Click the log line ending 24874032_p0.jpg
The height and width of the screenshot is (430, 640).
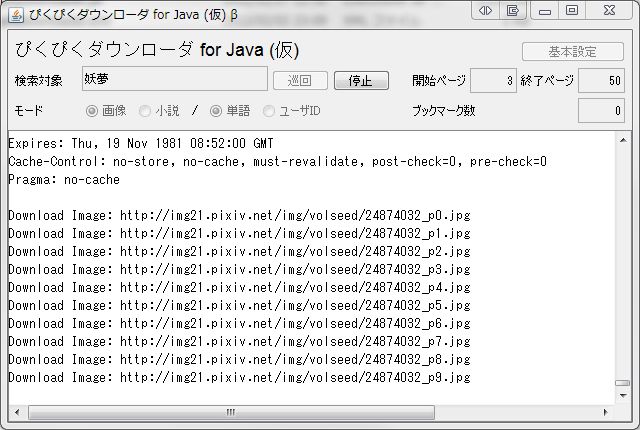tap(240, 215)
